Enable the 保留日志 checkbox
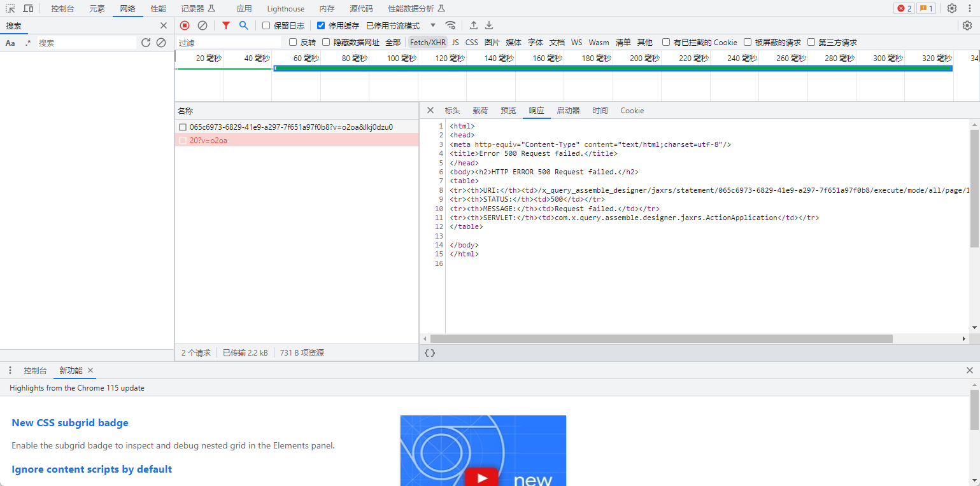The height and width of the screenshot is (486, 980). [x=266, y=25]
